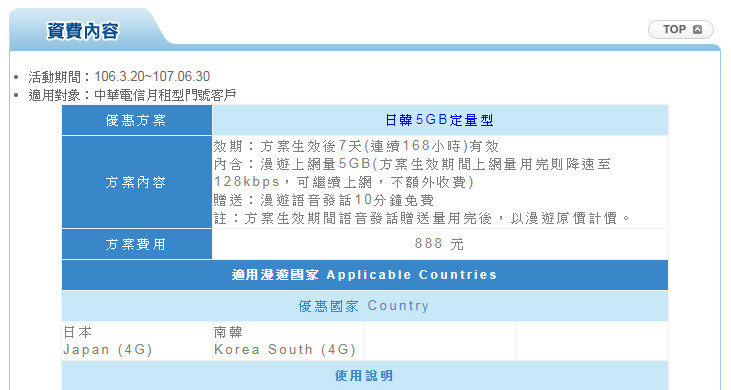Click the up-arrow icon in TOP button
The height and width of the screenshot is (390, 731).
[697, 29]
